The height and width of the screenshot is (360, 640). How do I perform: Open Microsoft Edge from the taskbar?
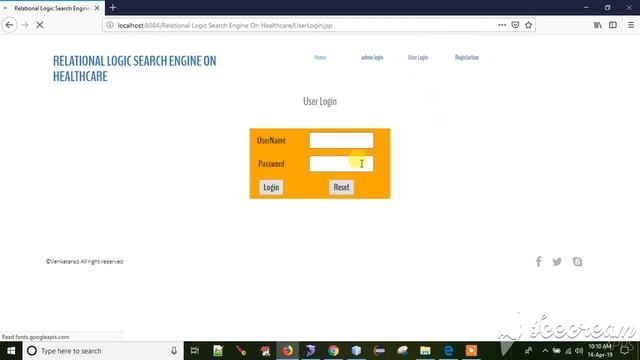pyautogui.click(x=448, y=351)
